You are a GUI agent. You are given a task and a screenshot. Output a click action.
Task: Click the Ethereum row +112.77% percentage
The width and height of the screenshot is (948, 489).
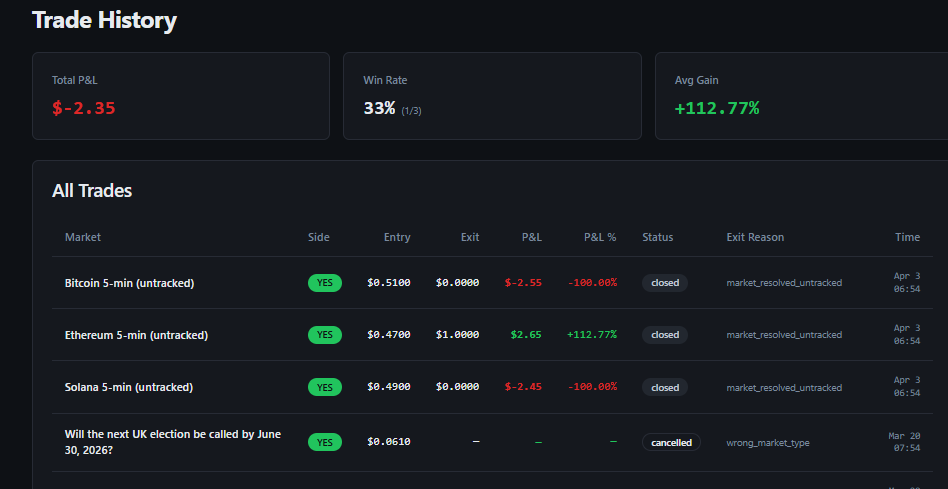(592, 335)
